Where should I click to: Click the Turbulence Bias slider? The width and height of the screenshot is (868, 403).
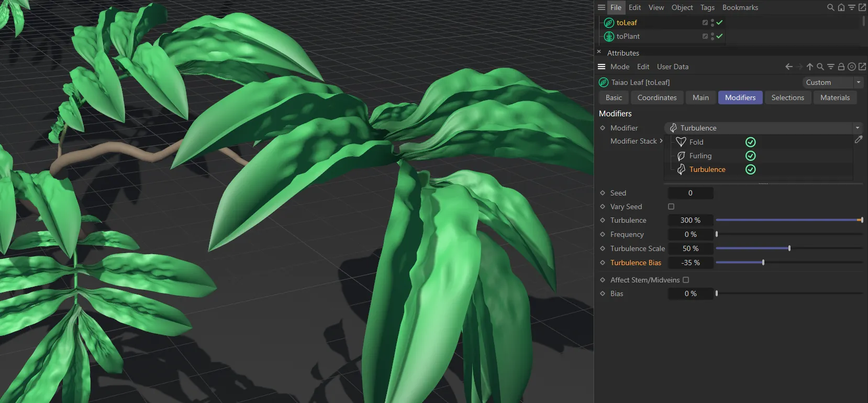pos(789,263)
